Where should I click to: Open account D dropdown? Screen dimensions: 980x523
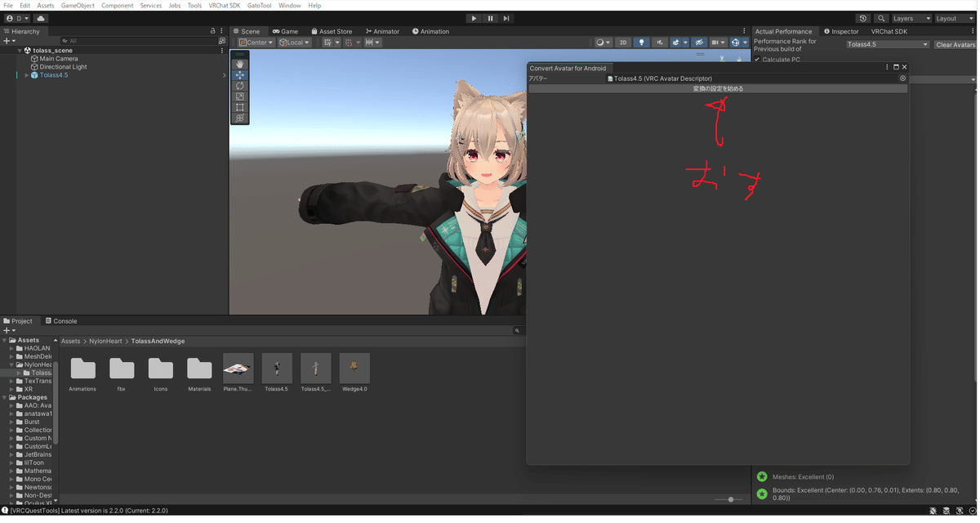[17, 18]
